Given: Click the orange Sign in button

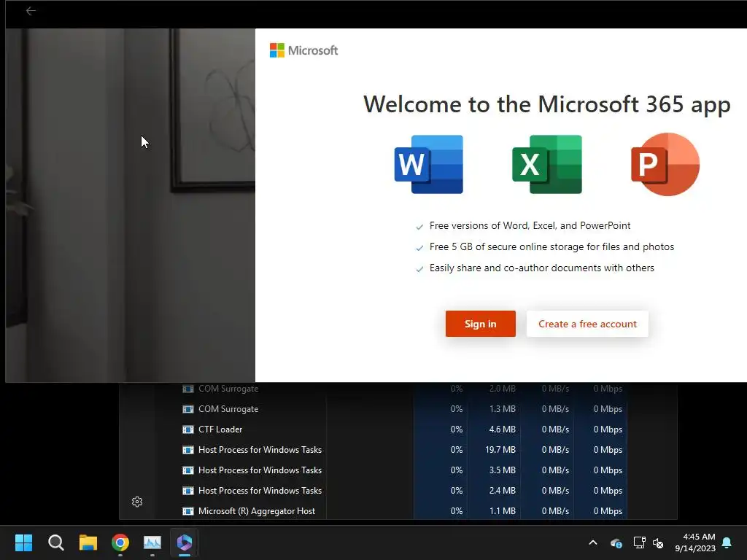Looking at the screenshot, I should (480, 324).
